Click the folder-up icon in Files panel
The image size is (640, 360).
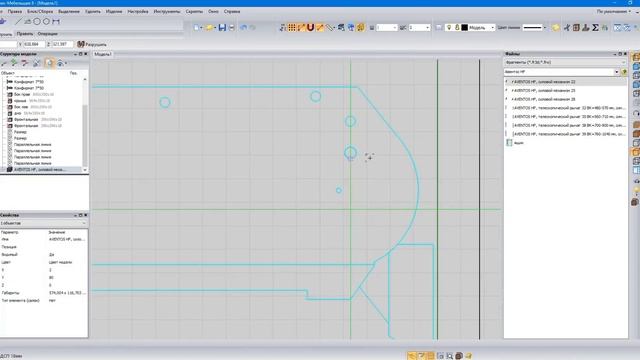624,72
